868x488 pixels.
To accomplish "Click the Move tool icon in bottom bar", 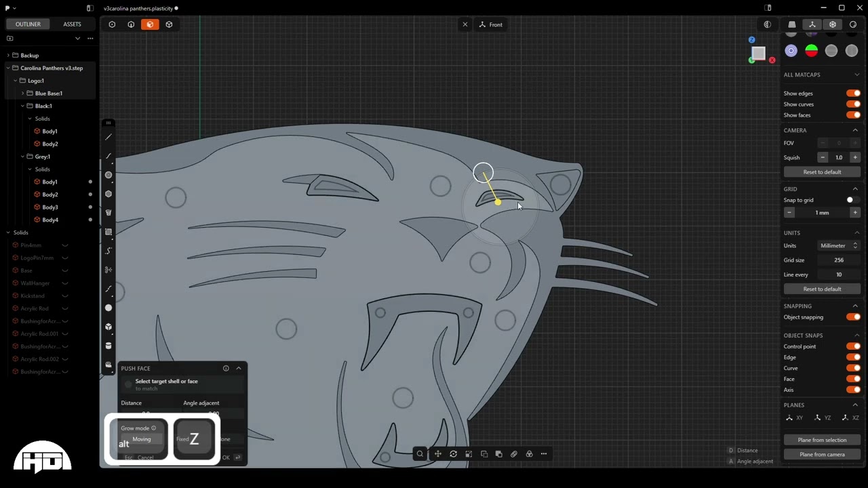I will pyautogui.click(x=438, y=454).
